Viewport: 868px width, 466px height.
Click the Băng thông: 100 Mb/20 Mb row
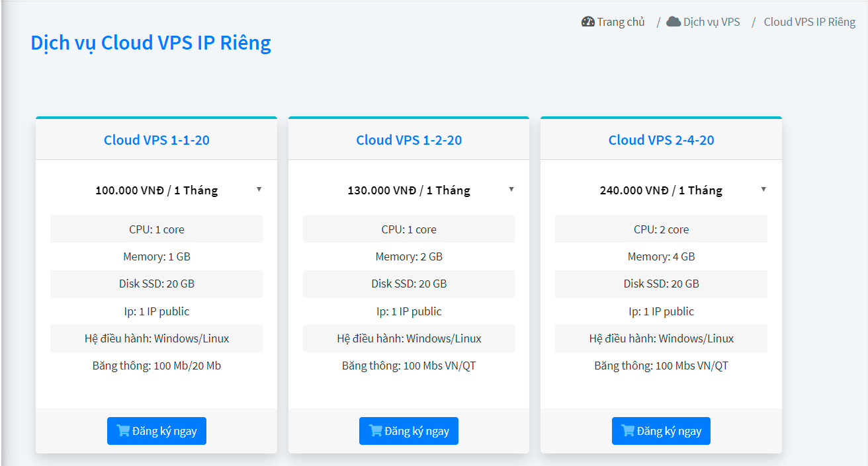[157, 366]
